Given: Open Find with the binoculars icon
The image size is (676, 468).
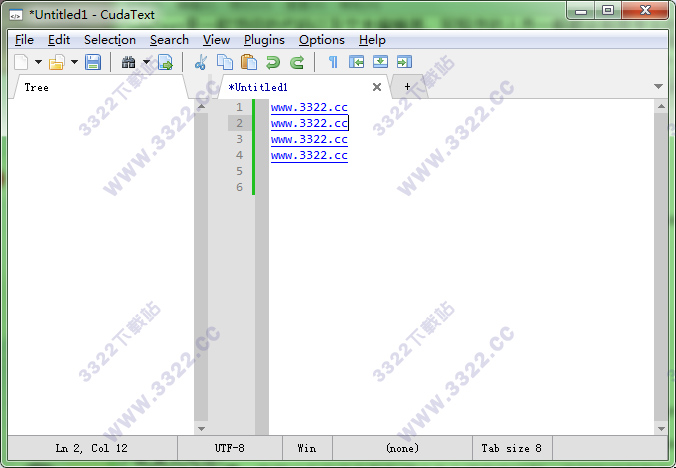Looking at the screenshot, I should pos(128,62).
